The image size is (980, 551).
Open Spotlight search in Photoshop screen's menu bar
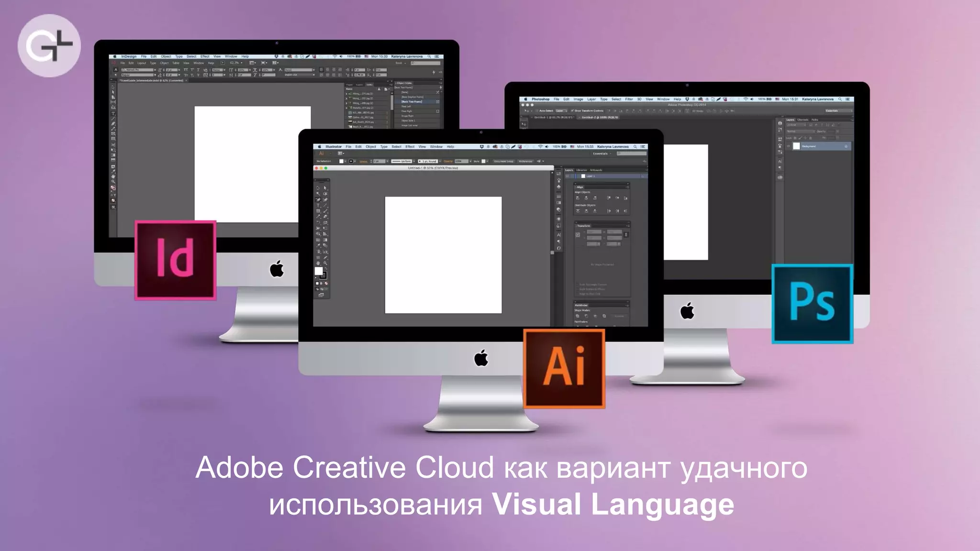pos(840,99)
